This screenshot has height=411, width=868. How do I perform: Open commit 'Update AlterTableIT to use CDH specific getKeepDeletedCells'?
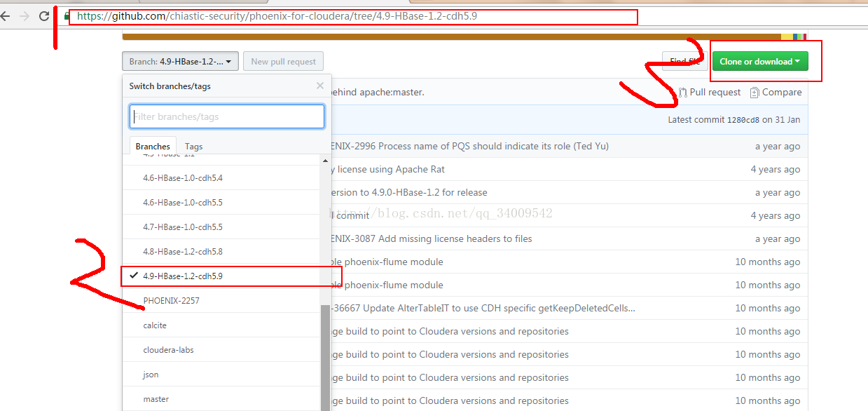[x=482, y=308]
